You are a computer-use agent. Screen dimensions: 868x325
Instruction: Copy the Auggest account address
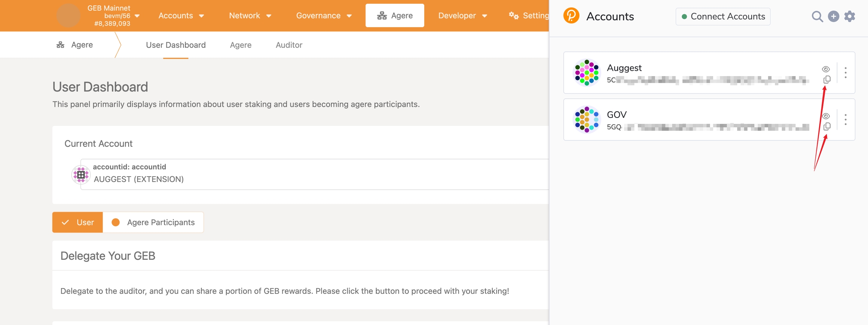(x=827, y=79)
